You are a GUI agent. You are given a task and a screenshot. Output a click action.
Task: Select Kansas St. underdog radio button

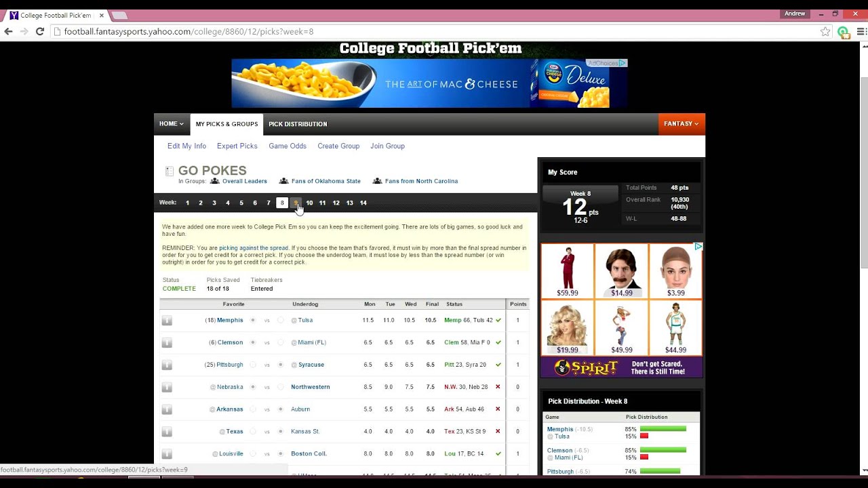281,431
